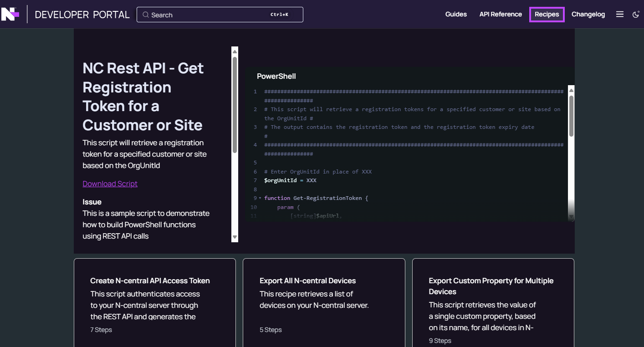Open the Guides nav item
The height and width of the screenshot is (347, 644).
click(456, 14)
